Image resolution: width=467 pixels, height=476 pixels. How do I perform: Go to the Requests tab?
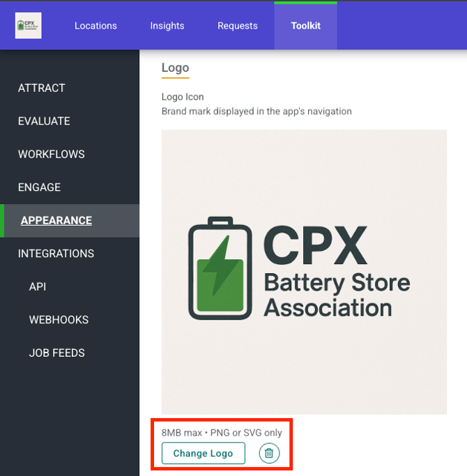tap(238, 26)
